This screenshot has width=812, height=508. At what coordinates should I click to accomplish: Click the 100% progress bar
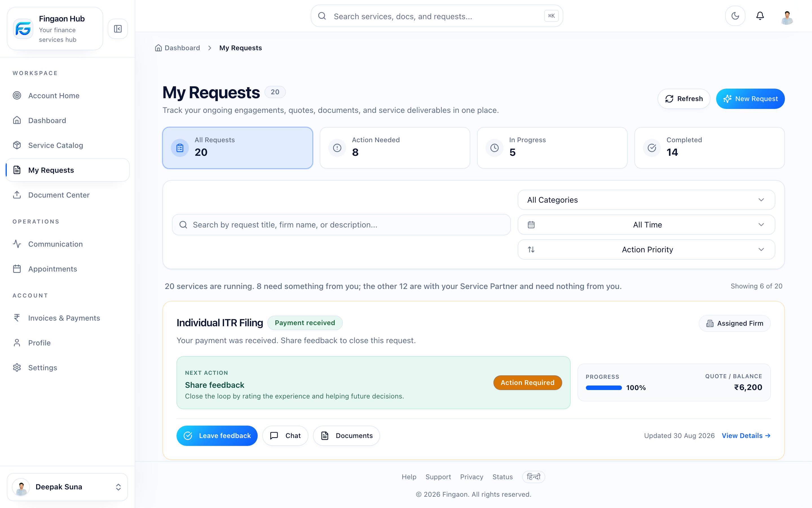(604, 388)
